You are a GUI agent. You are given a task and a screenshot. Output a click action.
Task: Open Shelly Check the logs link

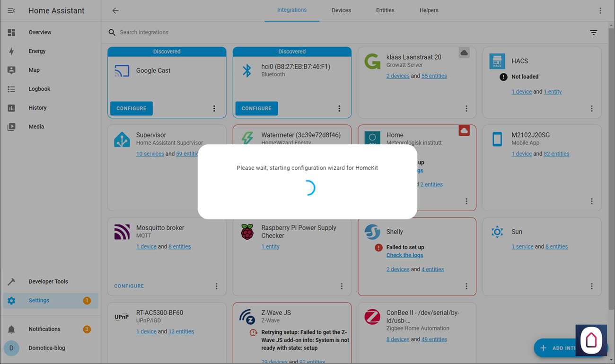(x=405, y=255)
